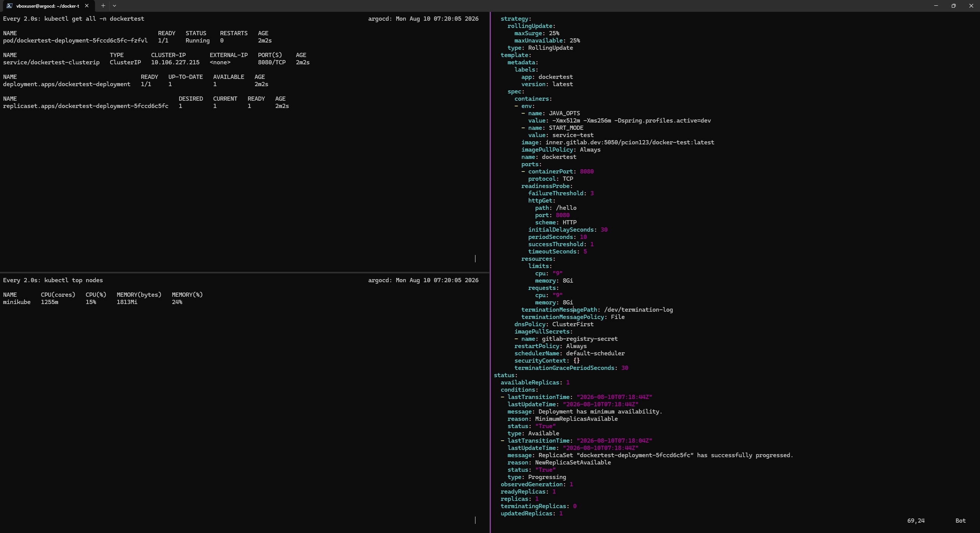Click app: dockertest label line

pyautogui.click(x=547, y=77)
